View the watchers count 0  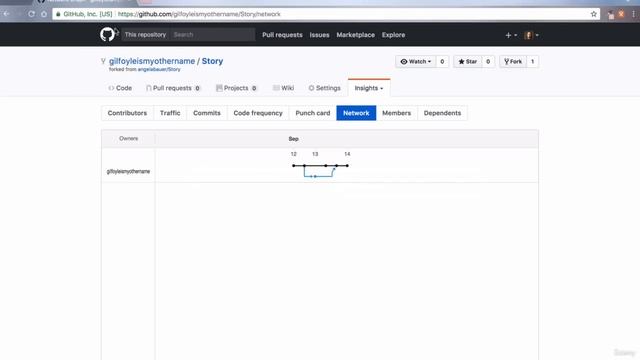pyautogui.click(x=442, y=62)
